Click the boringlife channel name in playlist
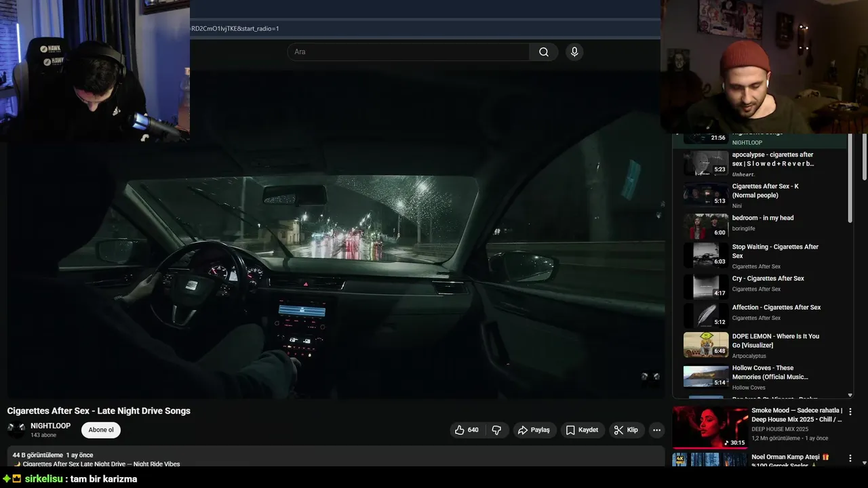Screen dimensions: 868x488 pyautogui.click(x=744, y=229)
